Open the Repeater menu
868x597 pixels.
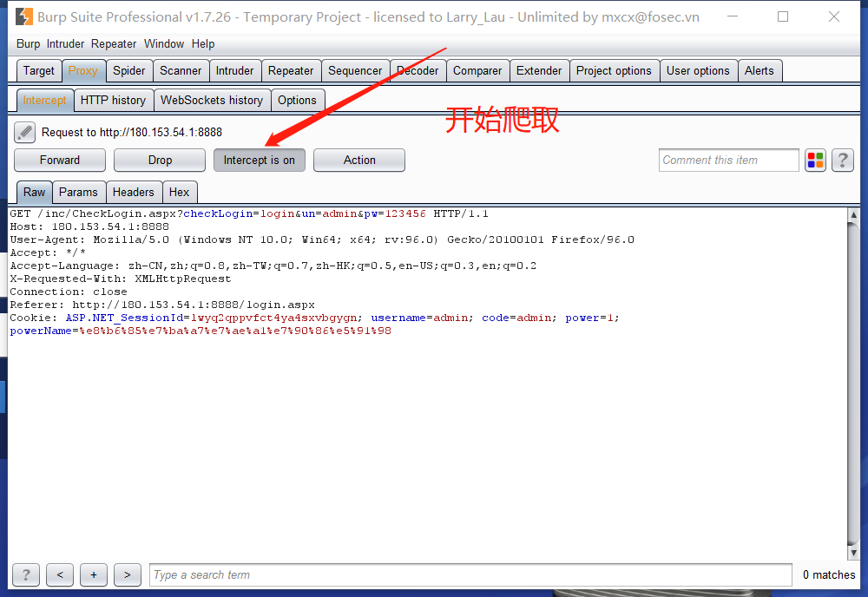(114, 43)
